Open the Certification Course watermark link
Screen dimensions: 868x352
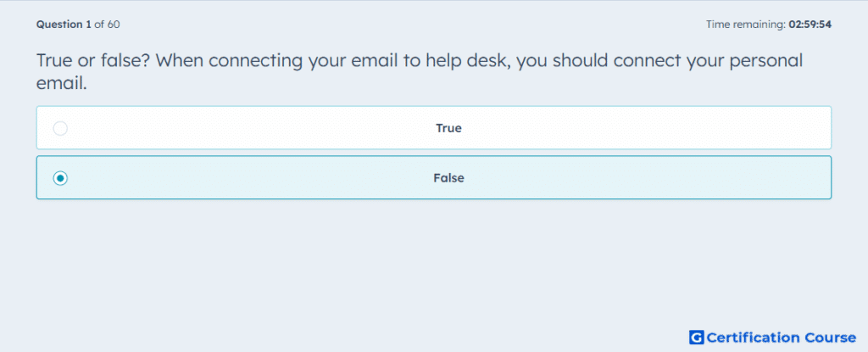773,337
